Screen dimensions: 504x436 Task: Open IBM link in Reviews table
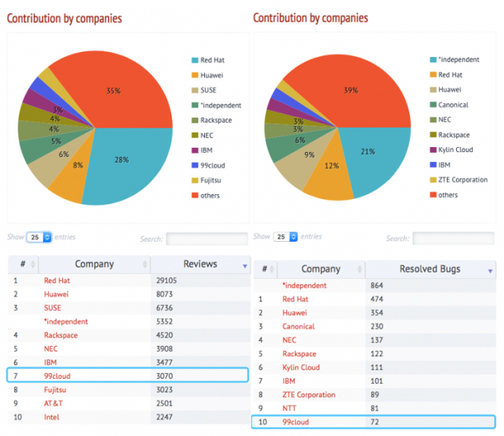coord(50,363)
